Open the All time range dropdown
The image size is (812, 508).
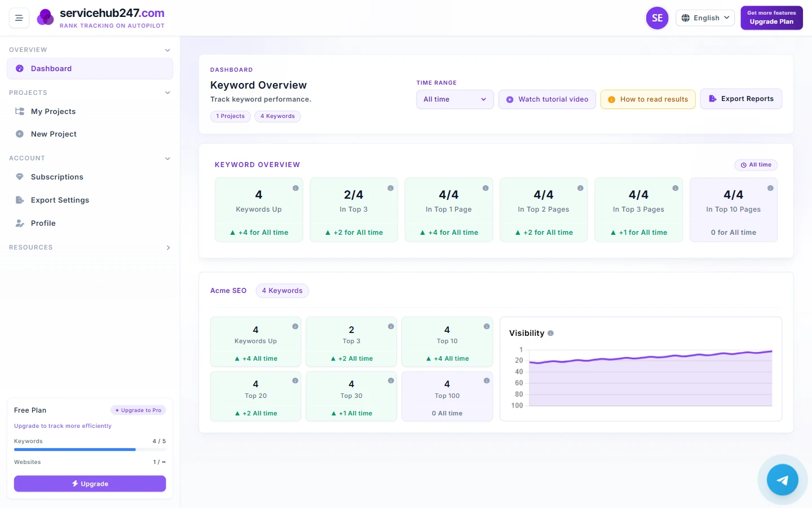(455, 99)
